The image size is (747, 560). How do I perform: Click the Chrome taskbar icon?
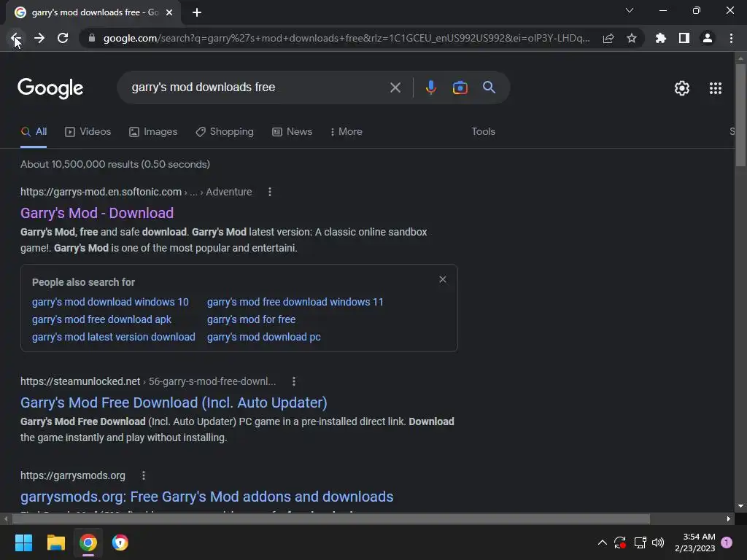(88, 542)
